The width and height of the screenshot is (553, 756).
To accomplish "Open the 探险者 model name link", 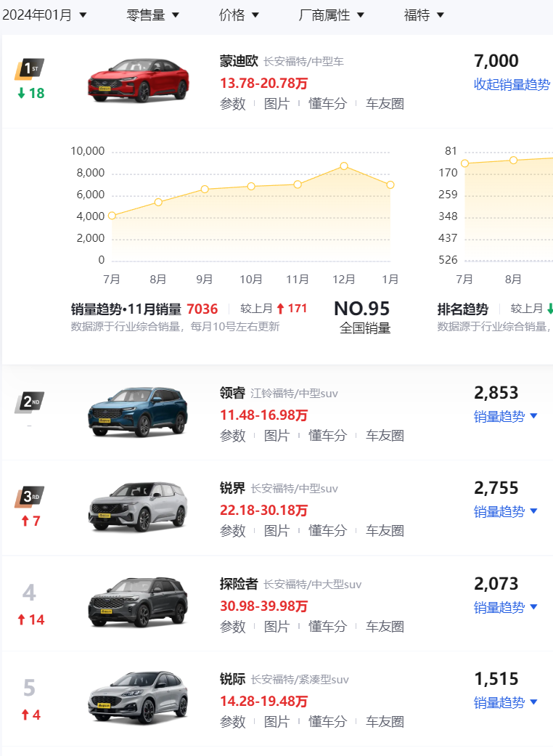I will pos(239,584).
